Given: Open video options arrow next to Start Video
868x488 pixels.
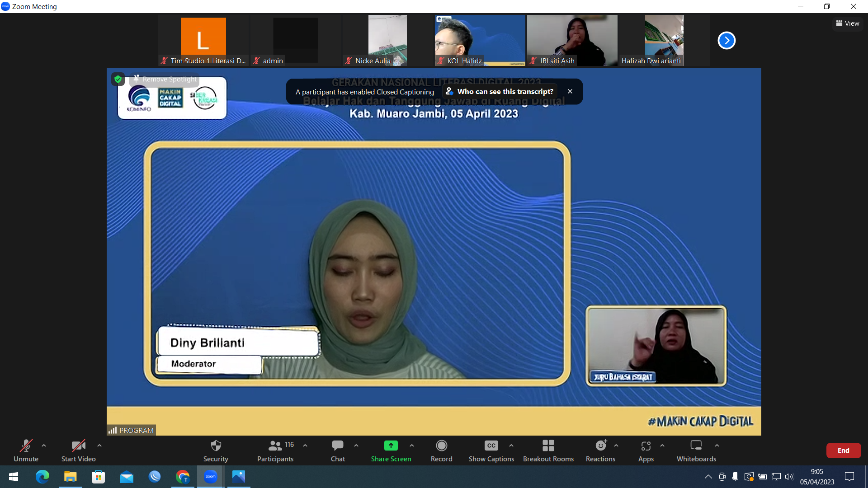Looking at the screenshot, I should point(99,446).
